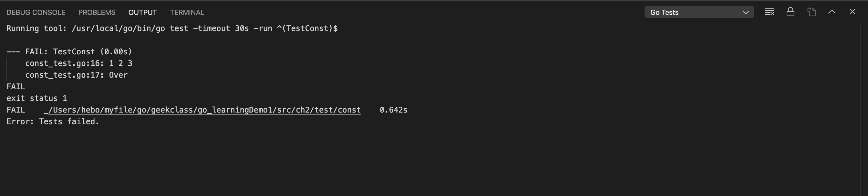Screen dimensions: 868x196
Task: Clear the output with the clear icon
Action: point(770,12)
